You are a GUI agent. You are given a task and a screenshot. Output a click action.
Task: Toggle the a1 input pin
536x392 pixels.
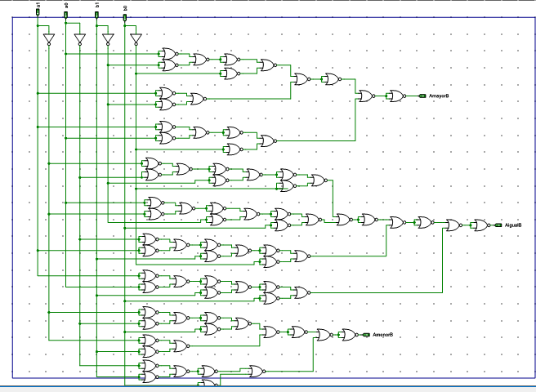(x=38, y=14)
